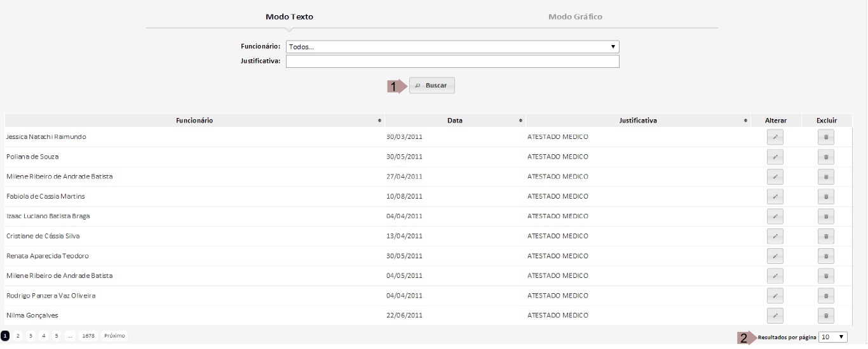This screenshot has width=868, height=349.
Task: Sort table by Funcionário column header
Action: [x=194, y=120]
